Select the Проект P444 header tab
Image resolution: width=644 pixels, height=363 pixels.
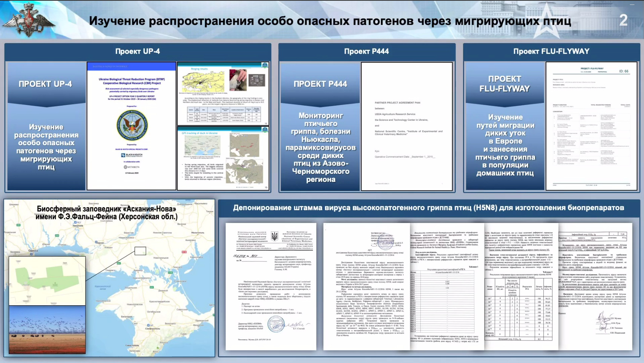(366, 51)
